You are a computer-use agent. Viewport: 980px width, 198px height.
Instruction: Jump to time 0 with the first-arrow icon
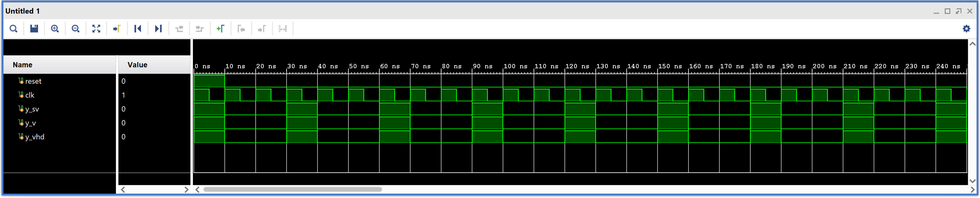138,29
